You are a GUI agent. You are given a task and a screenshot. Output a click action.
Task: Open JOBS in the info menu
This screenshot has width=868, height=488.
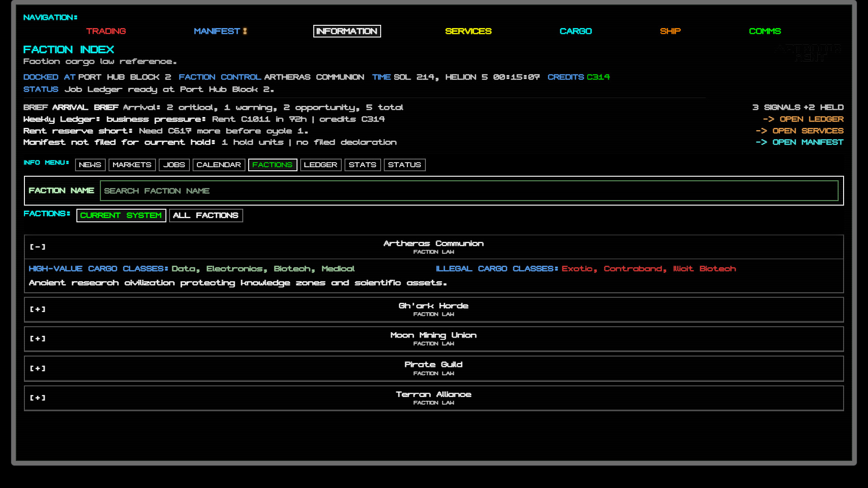click(x=174, y=165)
